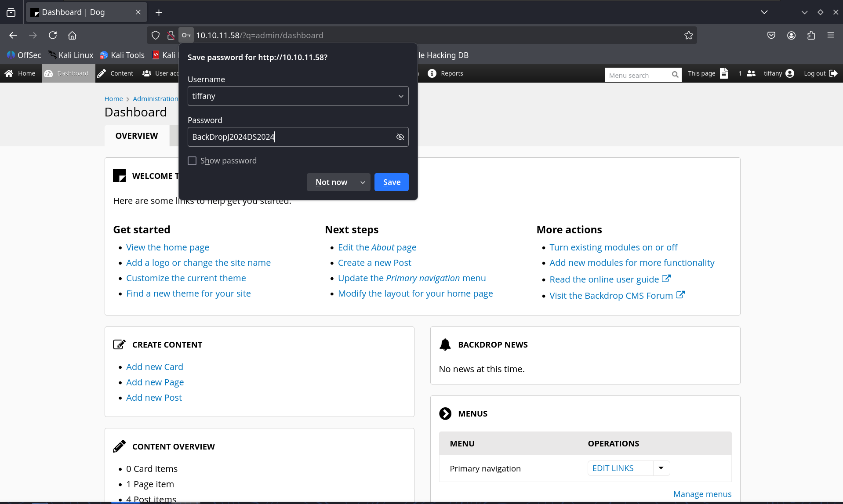The image size is (843, 504).
Task: Open Add a logo or change site name
Action: (198, 263)
